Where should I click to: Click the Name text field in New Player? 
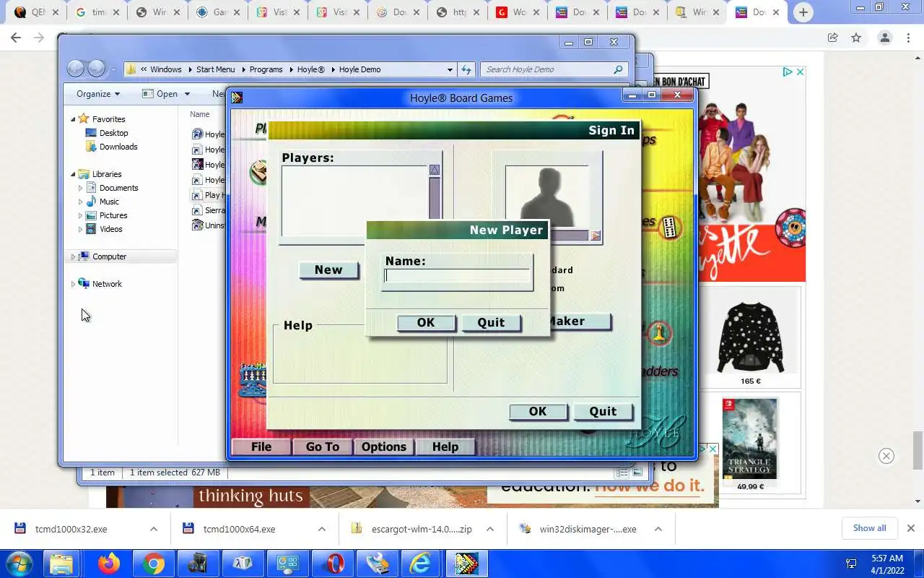[458, 275]
